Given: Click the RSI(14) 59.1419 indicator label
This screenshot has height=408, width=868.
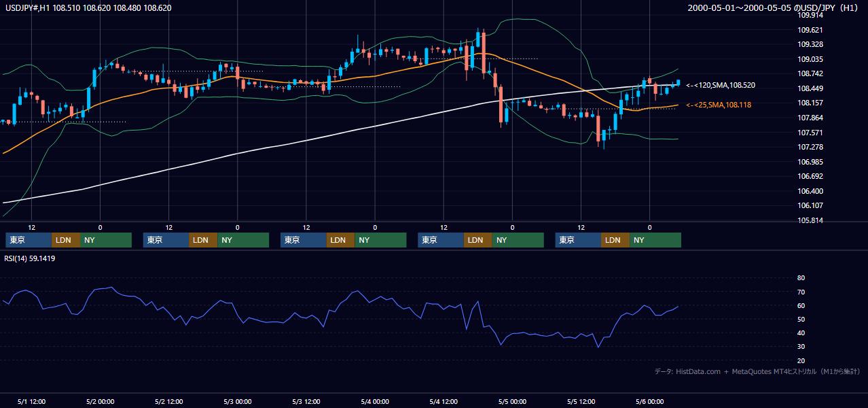Looking at the screenshot, I should [30, 259].
